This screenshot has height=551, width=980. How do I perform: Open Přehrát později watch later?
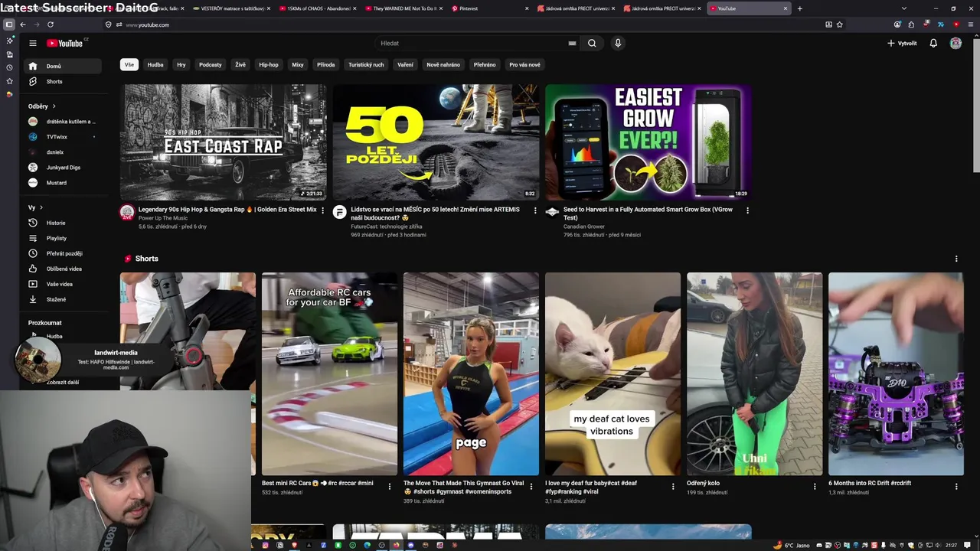(64, 253)
